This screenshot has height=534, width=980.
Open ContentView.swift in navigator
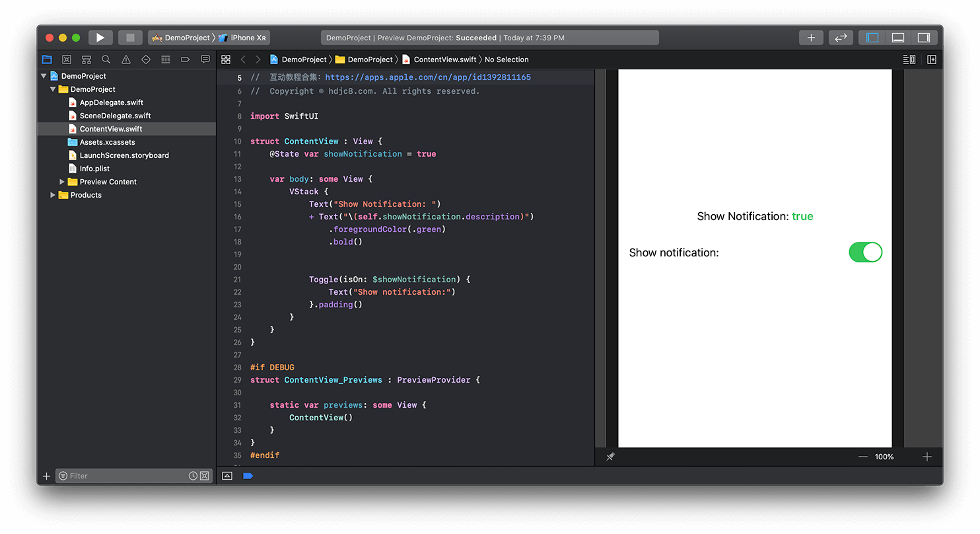click(110, 129)
